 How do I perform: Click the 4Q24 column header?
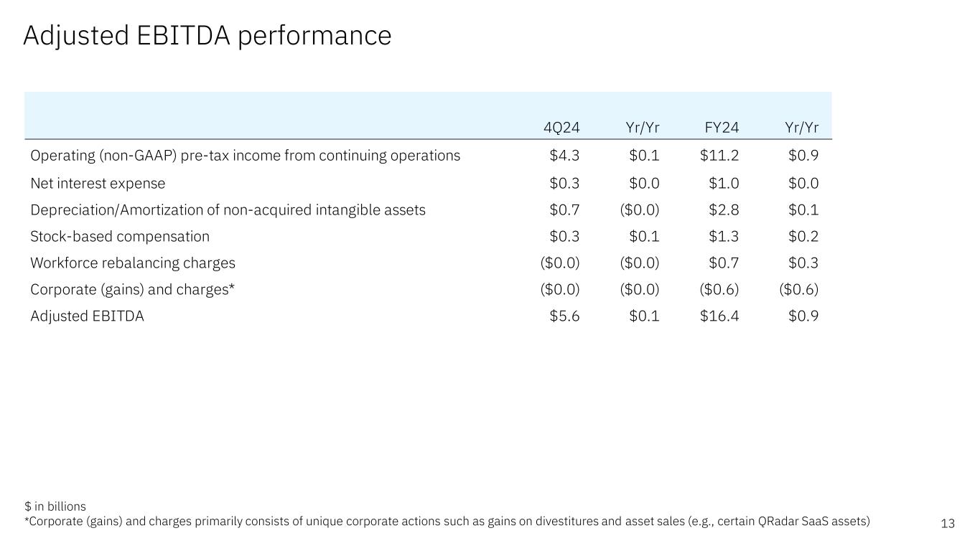561,128
